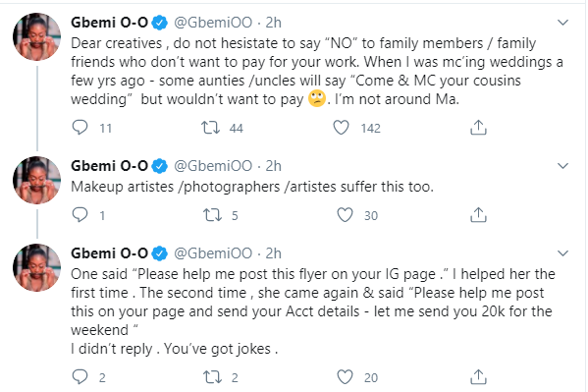Image resolution: width=588 pixels, height=392 pixels.
Task: Open the first tweet's chevron menu
Action: coord(562,23)
